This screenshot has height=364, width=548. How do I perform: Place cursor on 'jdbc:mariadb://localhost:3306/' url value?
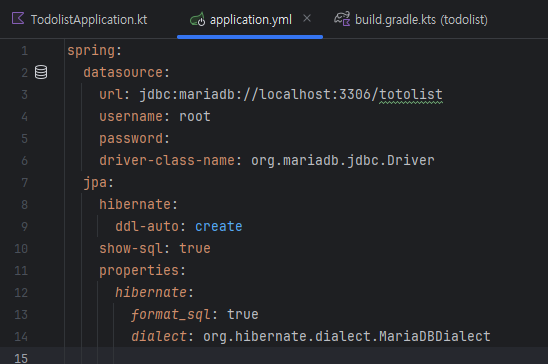click(259, 94)
